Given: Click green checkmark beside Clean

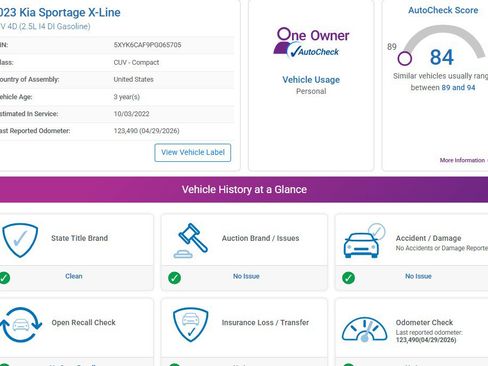Looking at the screenshot, I should click(4, 278).
